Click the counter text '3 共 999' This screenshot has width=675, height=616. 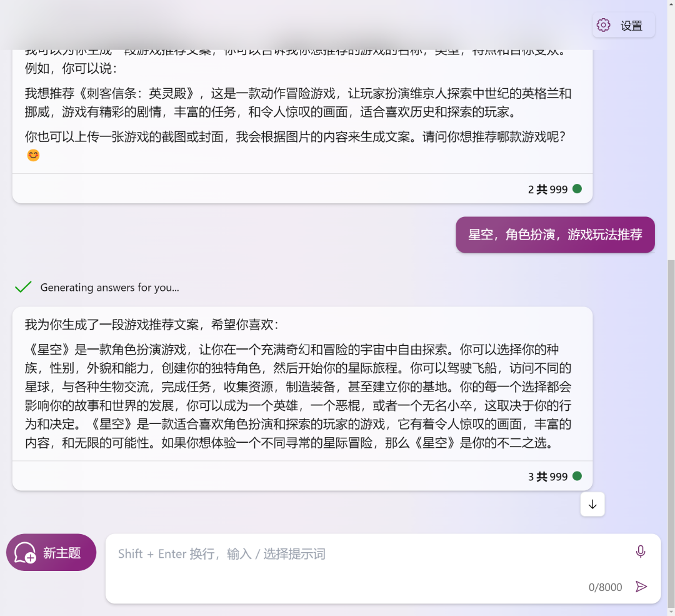tap(547, 477)
